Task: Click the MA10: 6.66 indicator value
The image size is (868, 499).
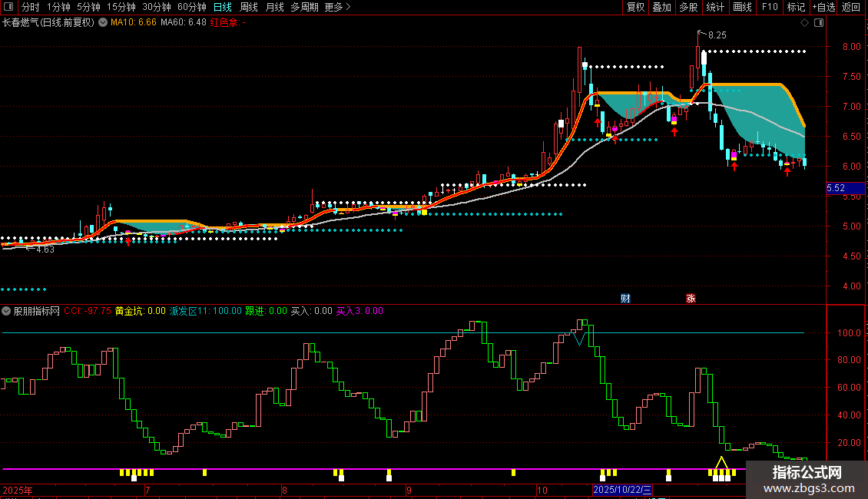Action: pyautogui.click(x=134, y=23)
